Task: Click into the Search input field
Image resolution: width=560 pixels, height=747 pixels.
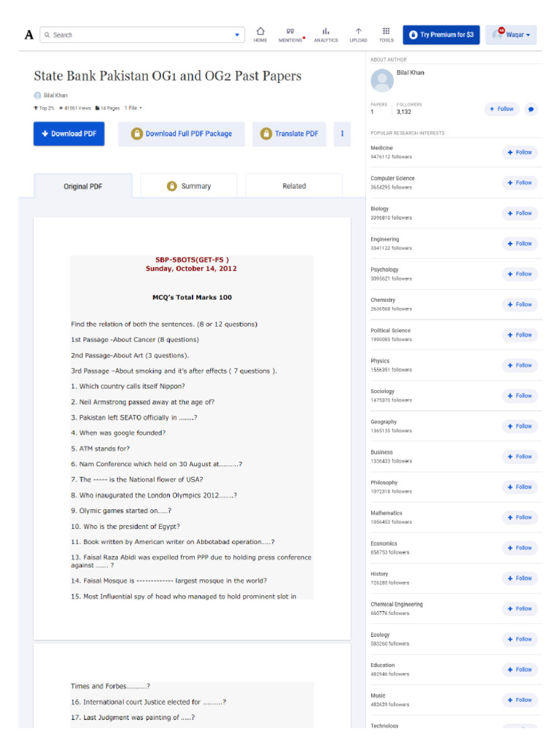Action: tap(139, 35)
